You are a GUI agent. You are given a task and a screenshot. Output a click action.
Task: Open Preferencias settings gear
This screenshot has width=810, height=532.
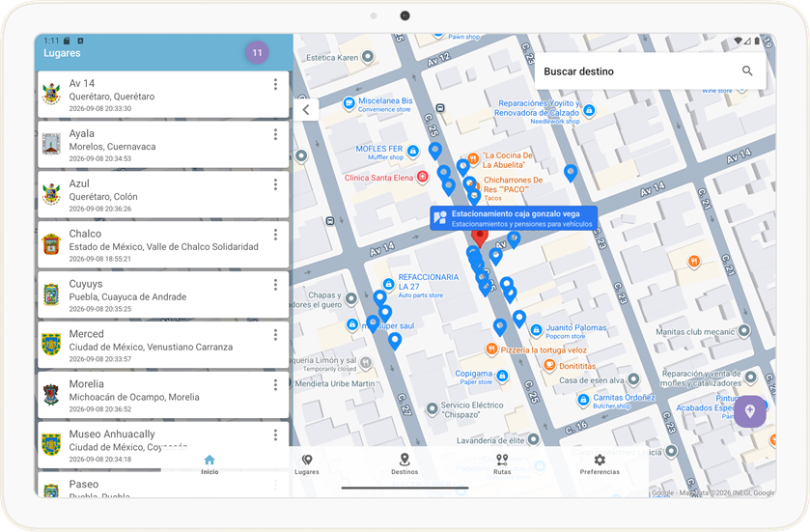click(600, 464)
